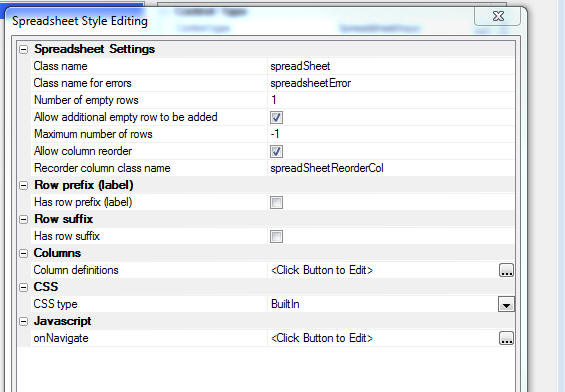Collapse the Columns section
The width and height of the screenshot is (565, 392).
23,254
